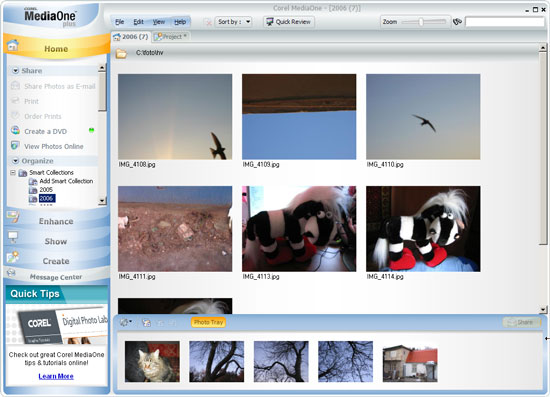Click the main gallery scrollbar down arrow
The width and height of the screenshot is (550, 397).
(x=543, y=310)
